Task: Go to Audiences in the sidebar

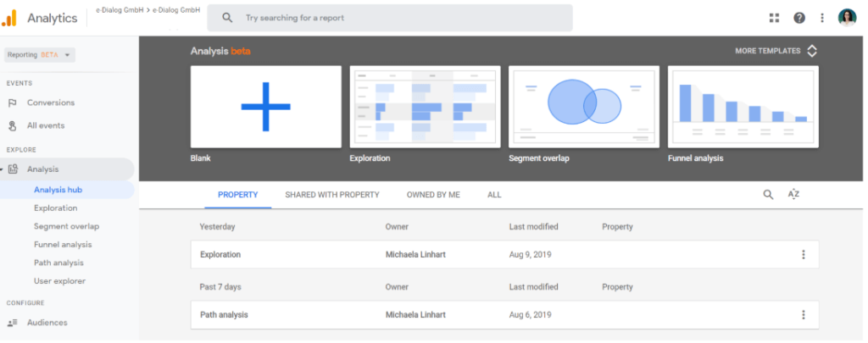Action: tap(47, 323)
